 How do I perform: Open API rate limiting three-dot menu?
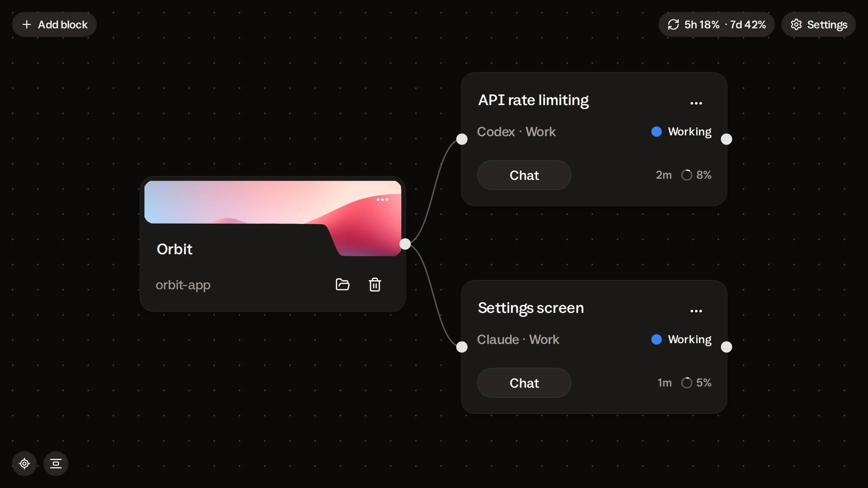[x=696, y=103]
